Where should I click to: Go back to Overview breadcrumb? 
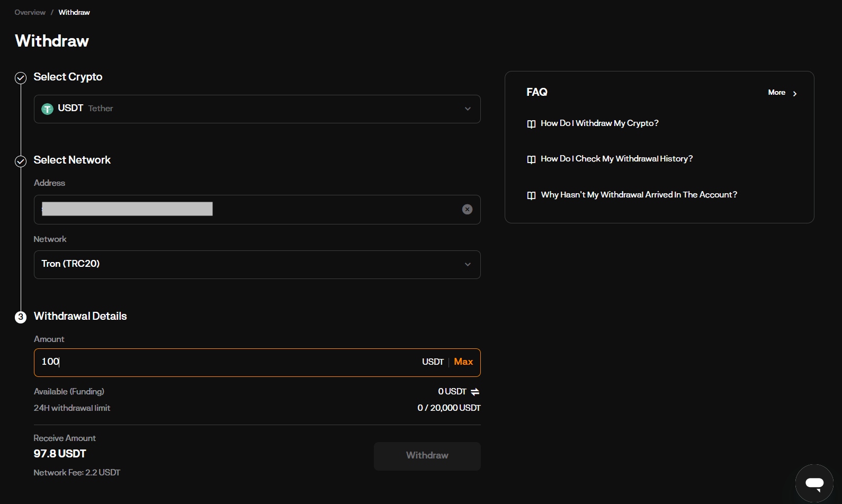click(x=30, y=12)
